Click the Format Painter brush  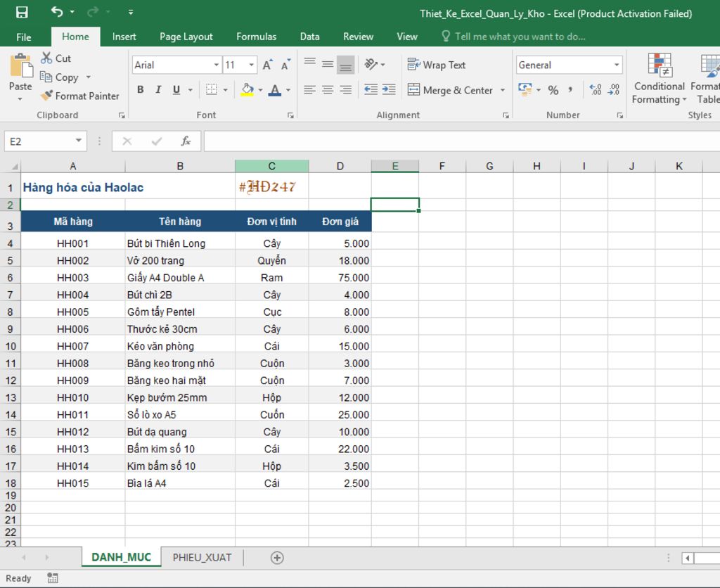46,96
